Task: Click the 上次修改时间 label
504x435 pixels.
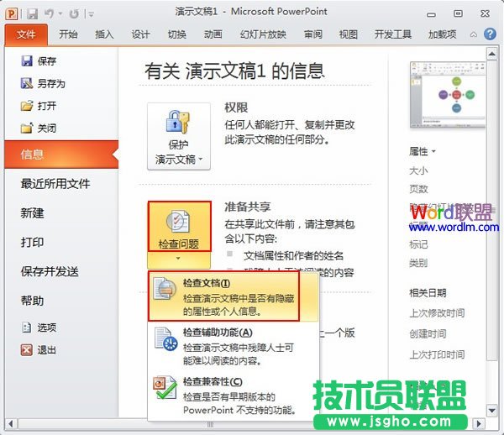Action: coord(437,313)
